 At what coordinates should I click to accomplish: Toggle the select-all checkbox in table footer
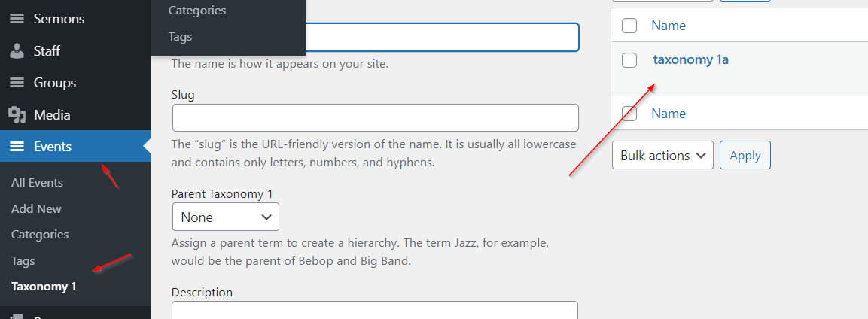point(629,114)
